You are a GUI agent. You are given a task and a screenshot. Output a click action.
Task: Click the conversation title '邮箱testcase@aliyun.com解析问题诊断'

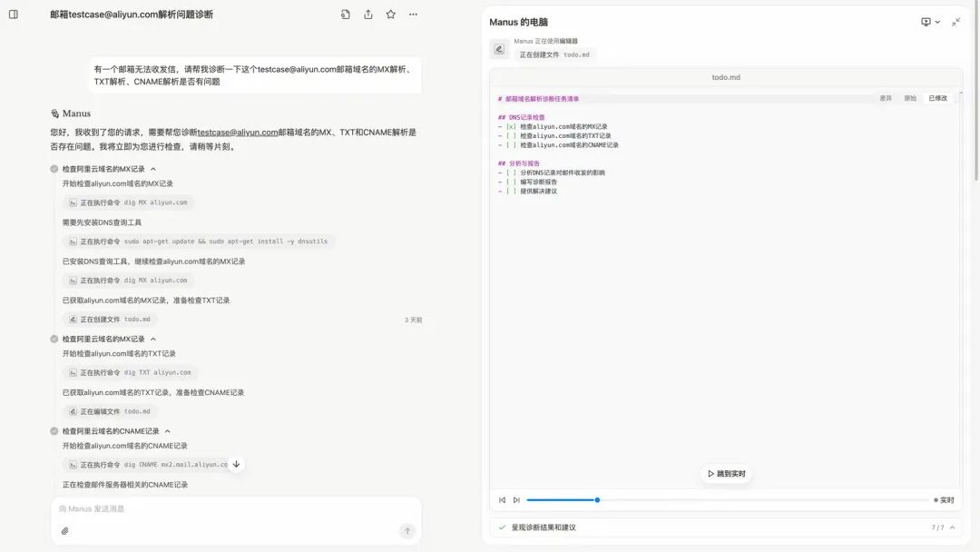tap(132, 15)
